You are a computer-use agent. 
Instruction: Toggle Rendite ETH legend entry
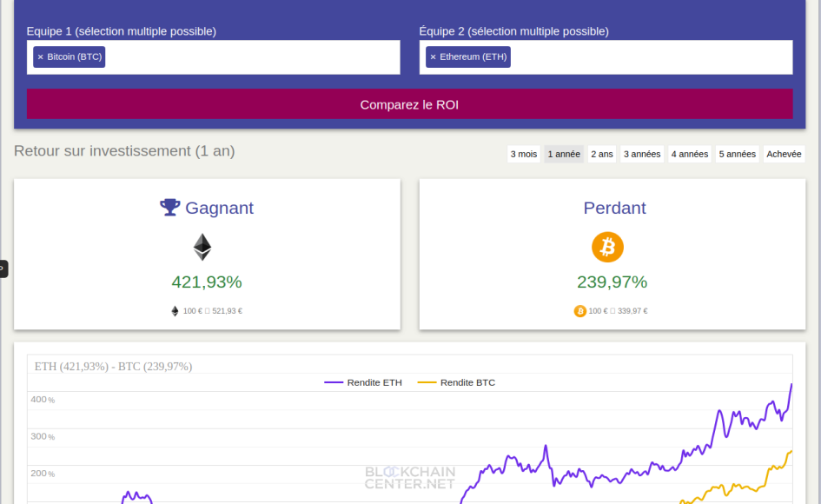click(363, 382)
